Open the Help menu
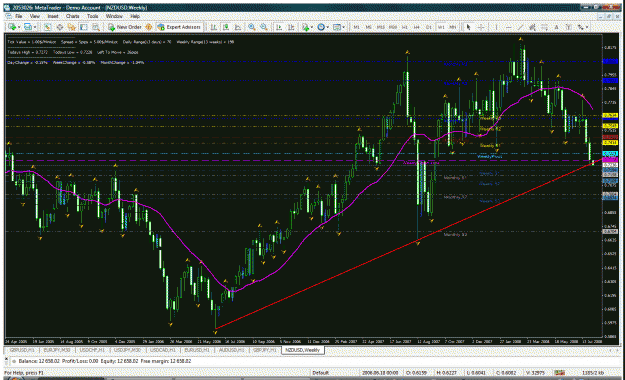The width and height of the screenshot is (625, 380). click(x=135, y=16)
